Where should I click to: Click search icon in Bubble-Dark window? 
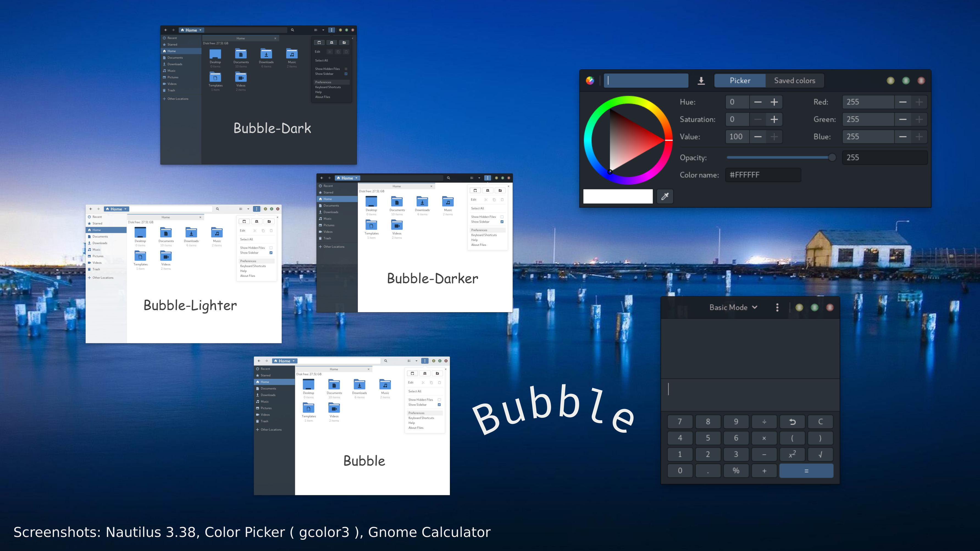point(292,30)
